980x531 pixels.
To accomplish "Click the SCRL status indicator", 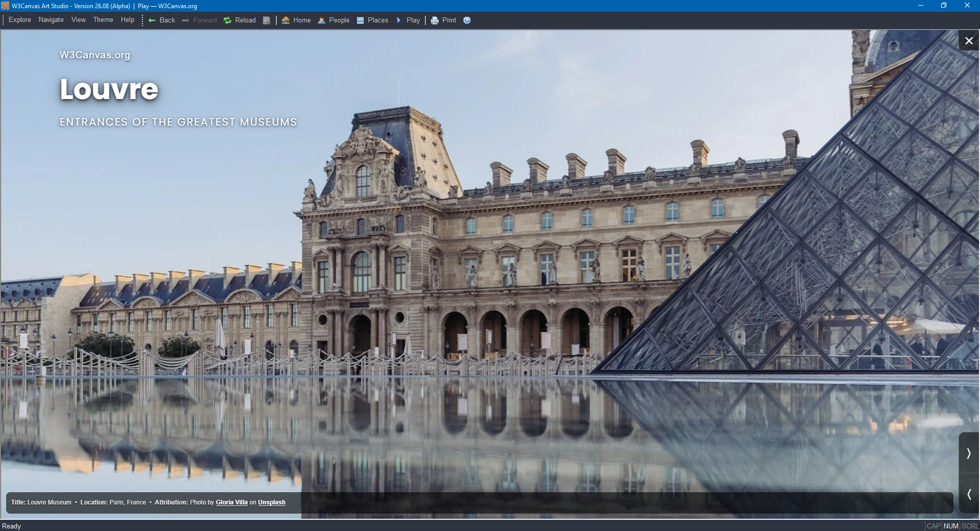I will (970, 526).
